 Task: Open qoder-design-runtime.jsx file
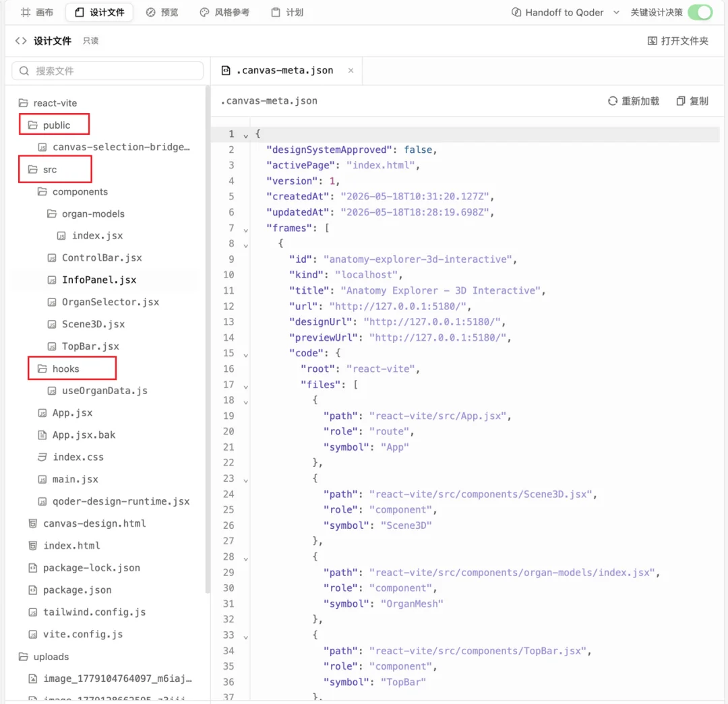(x=114, y=502)
